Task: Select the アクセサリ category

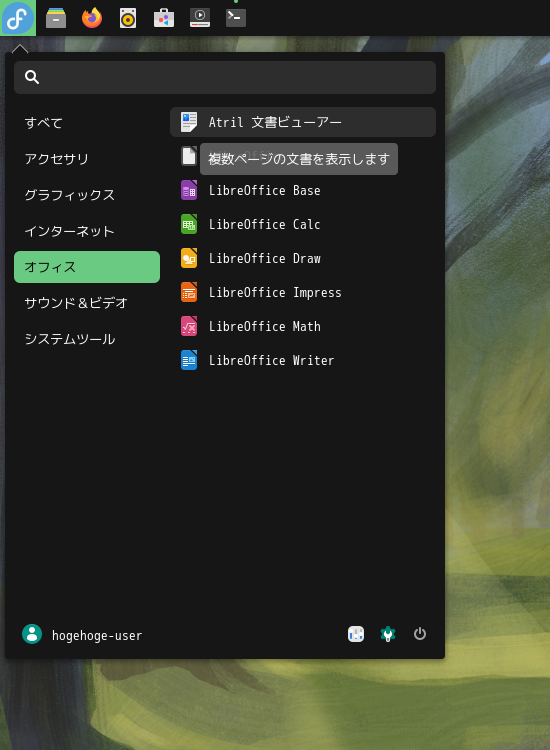Action: click(x=87, y=159)
